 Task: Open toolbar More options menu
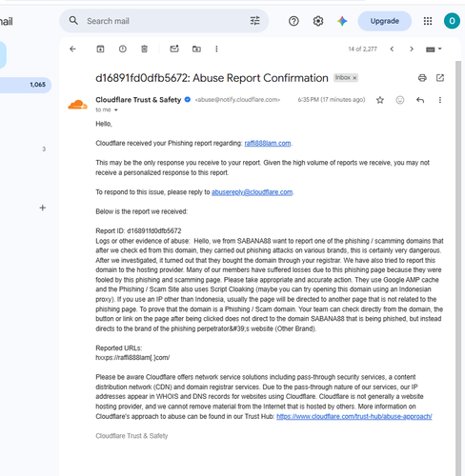pyautogui.click(x=216, y=49)
